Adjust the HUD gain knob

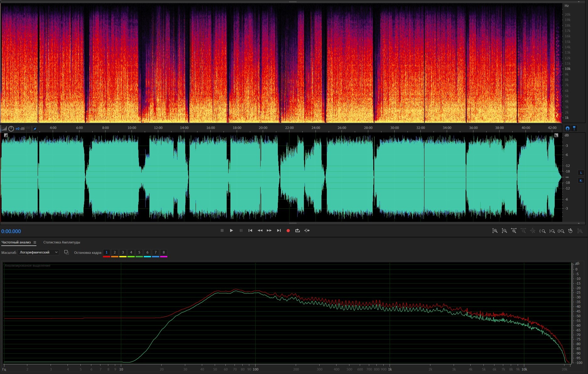pyautogui.click(x=11, y=129)
